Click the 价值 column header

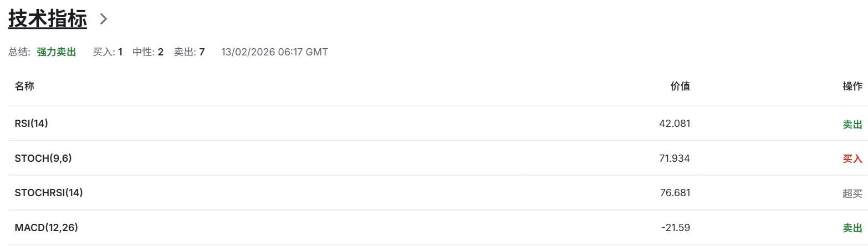(x=680, y=86)
